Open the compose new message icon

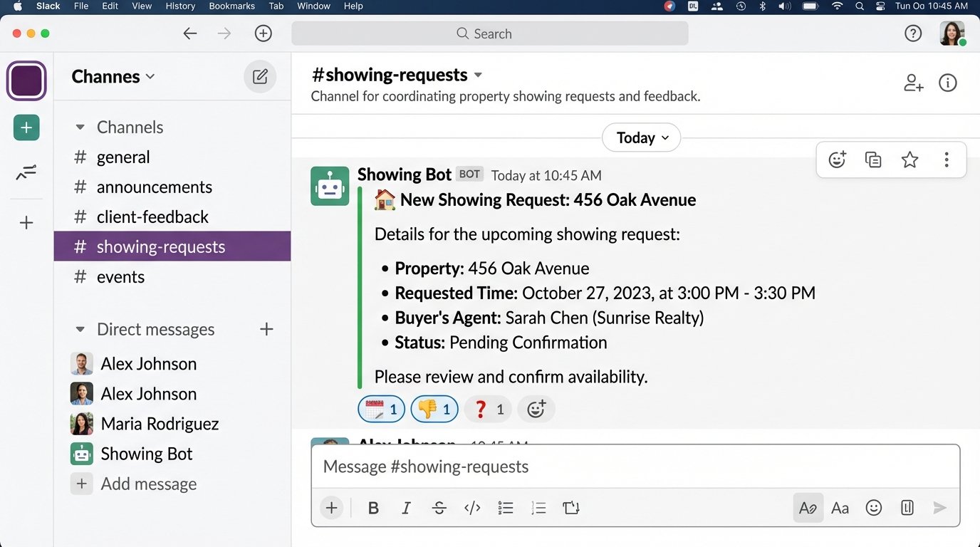[x=260, y=76]
